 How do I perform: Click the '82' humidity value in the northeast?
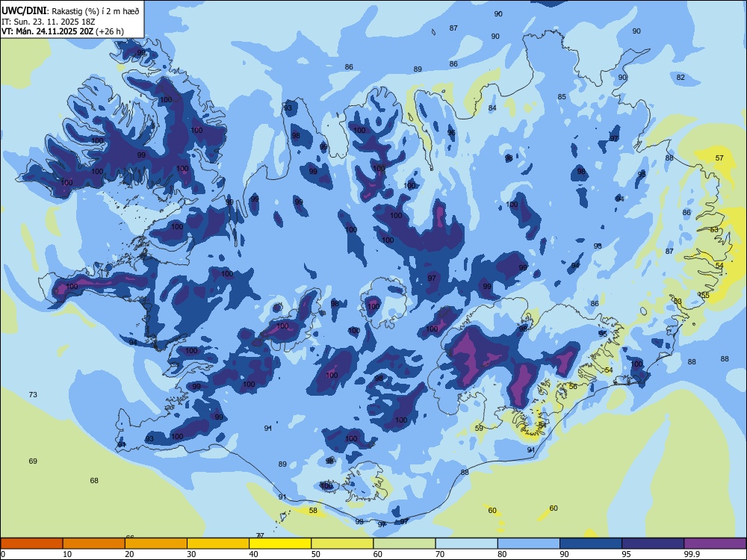pyautogui.click(x=681, y=78)
